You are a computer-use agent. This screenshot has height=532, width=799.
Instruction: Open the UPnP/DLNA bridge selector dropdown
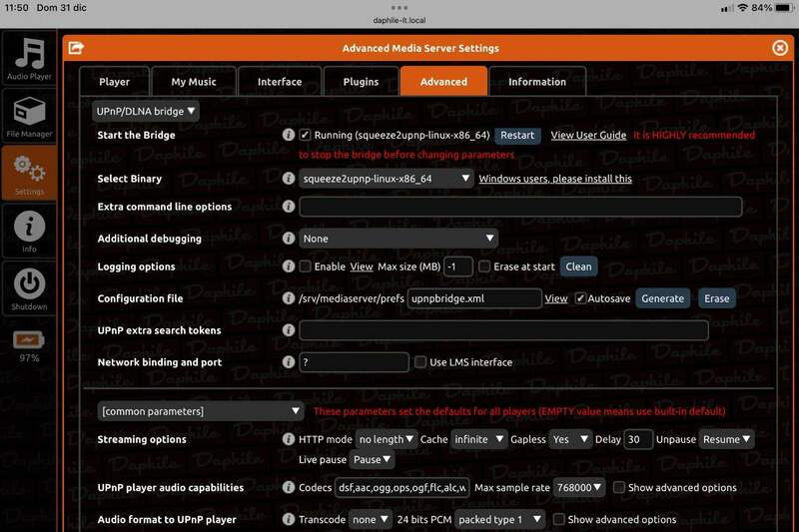point(146,111)
